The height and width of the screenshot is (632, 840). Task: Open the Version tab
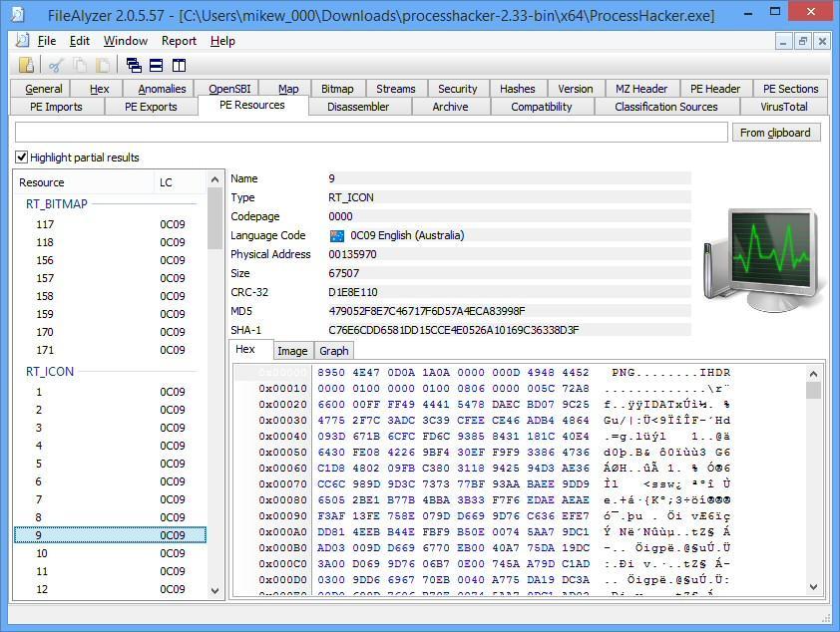coord(575,89)
